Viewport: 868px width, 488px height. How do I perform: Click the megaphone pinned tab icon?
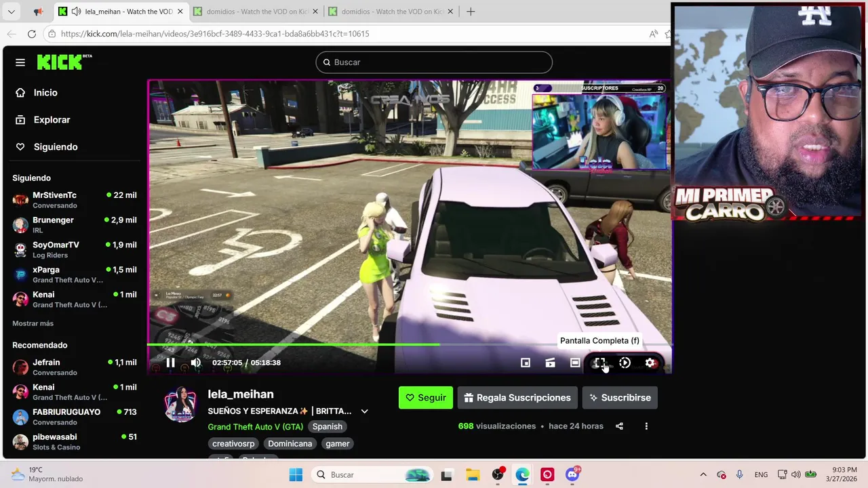click(x=38, y=12)
